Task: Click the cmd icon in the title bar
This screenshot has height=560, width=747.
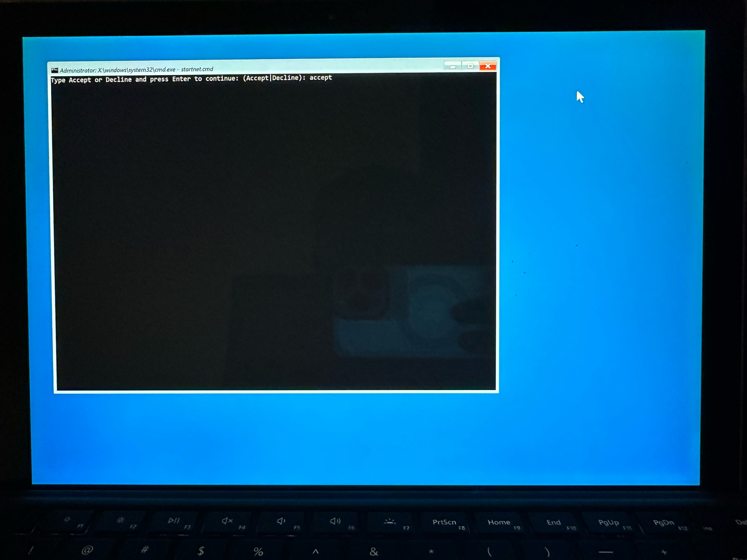Action: (55, 70)
